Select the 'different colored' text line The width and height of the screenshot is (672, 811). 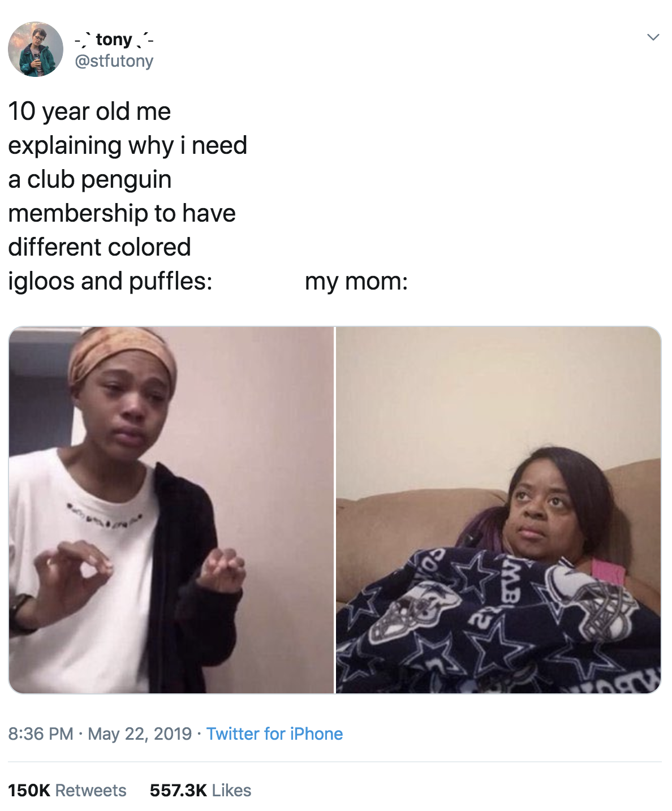click(100, 247)
